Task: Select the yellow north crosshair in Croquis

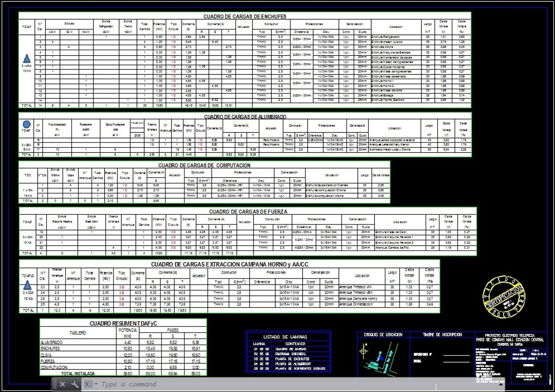Action: [x=363, y=351]
